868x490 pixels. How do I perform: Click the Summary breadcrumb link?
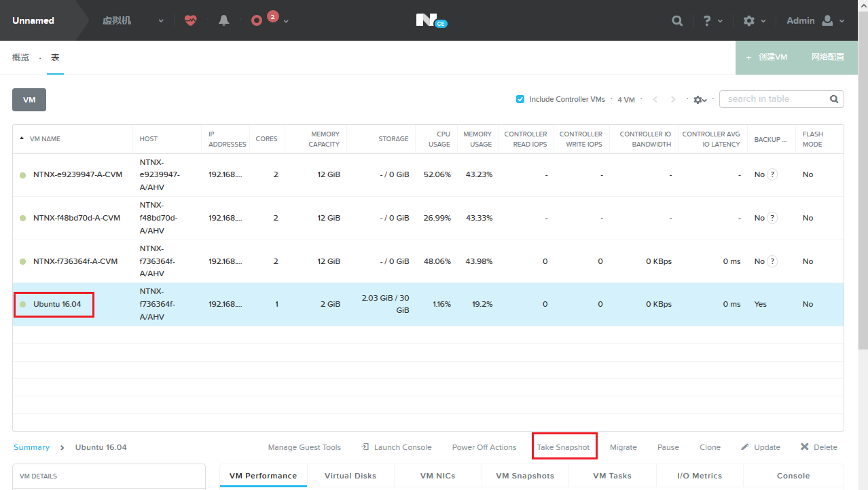click(32, 447)
